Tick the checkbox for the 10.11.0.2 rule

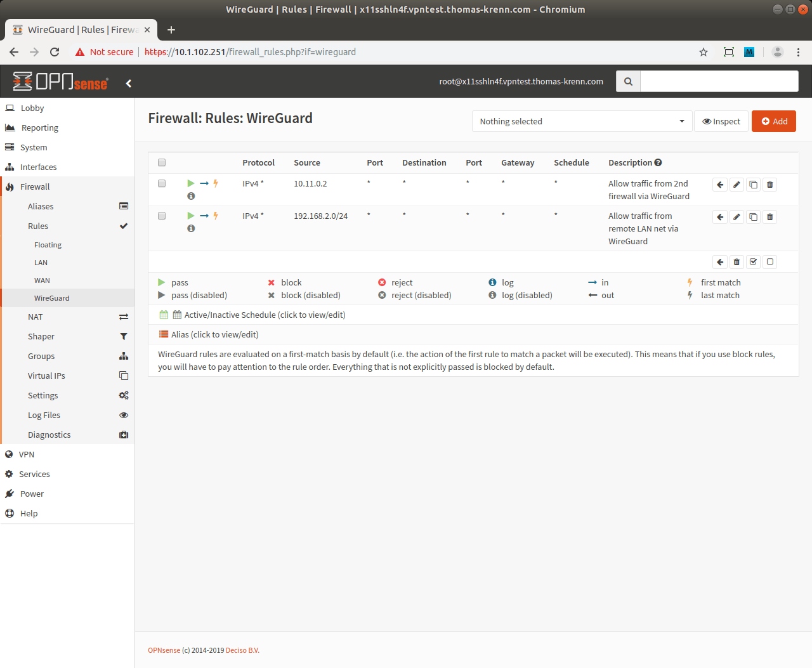tap(162, 183)
